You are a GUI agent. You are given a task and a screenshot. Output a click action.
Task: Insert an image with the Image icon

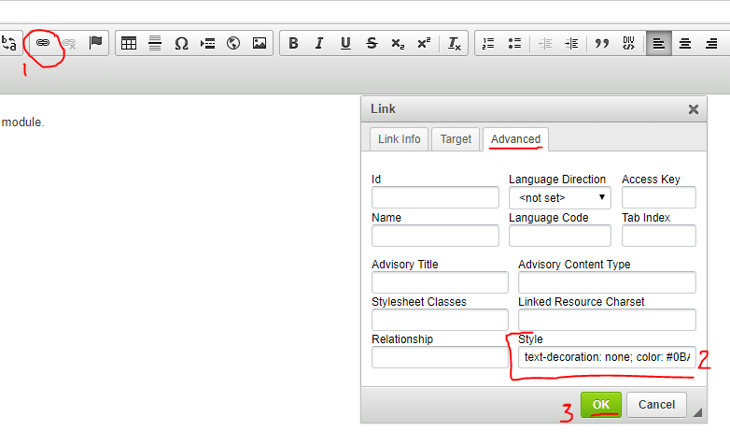click(259, 43)
